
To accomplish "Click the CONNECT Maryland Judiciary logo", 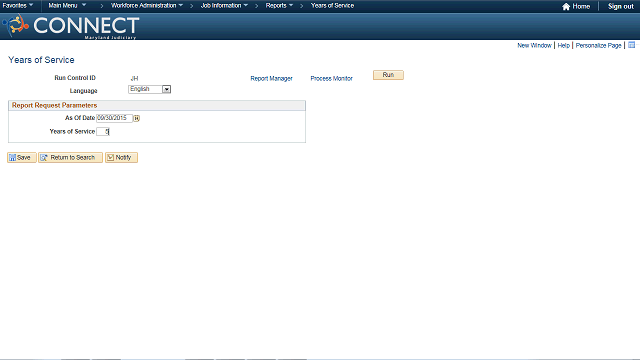I will click(x=71, y=27).
